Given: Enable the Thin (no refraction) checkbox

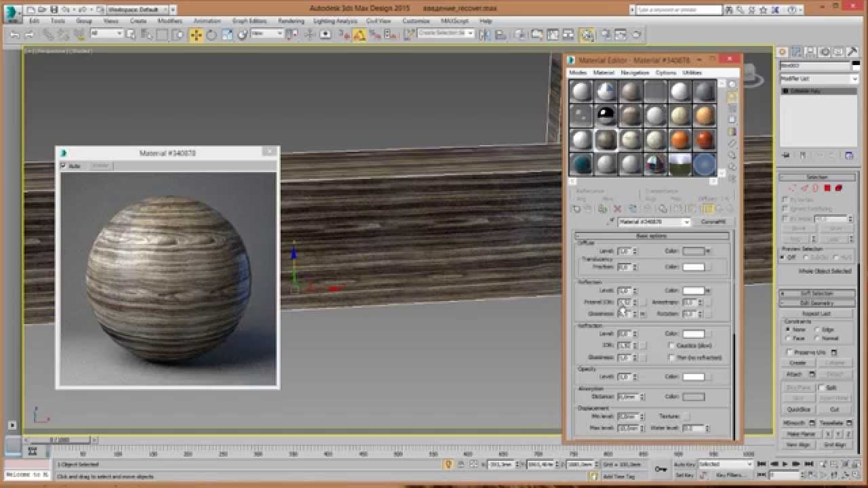Looking at the screenshot, I should tap(672, 357).
